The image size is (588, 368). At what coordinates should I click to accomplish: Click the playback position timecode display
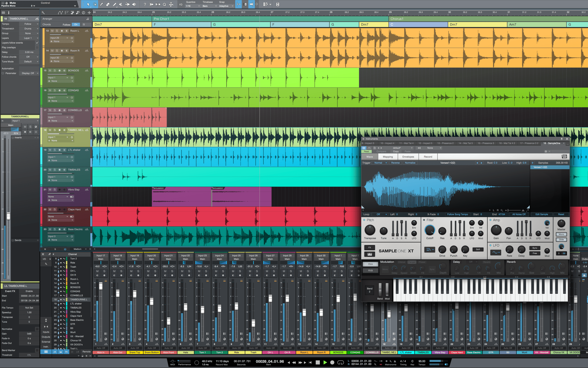(269, 363)
